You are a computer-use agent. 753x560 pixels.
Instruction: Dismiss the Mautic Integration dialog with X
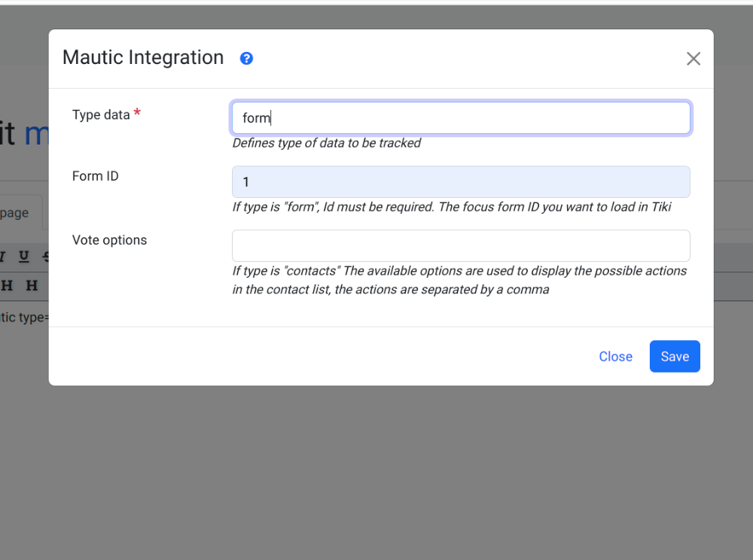click(x=693, y=59)
